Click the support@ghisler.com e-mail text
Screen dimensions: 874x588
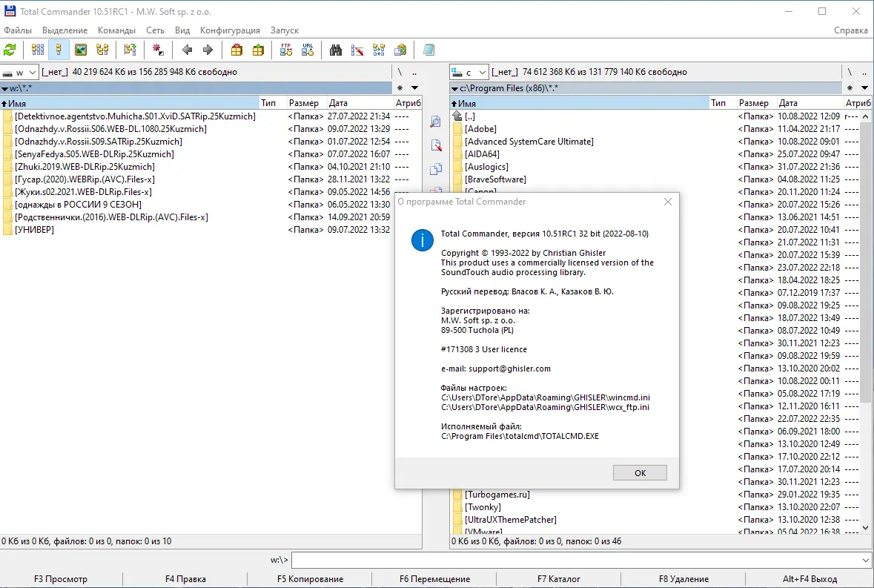(509, 369)
